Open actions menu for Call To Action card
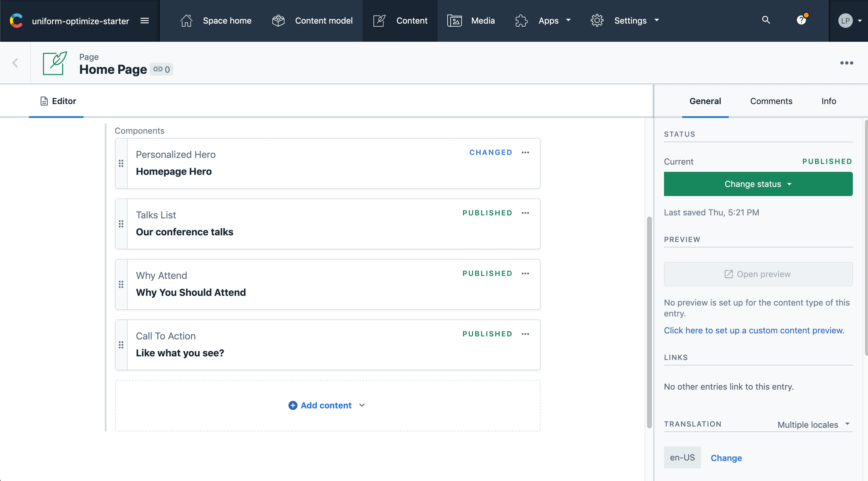Image resolution: width=868 pixels, height=481 pixels. point(525,334)
